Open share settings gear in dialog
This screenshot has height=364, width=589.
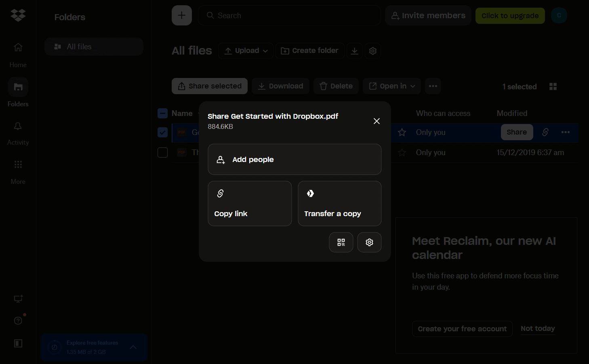coord(369,242)
